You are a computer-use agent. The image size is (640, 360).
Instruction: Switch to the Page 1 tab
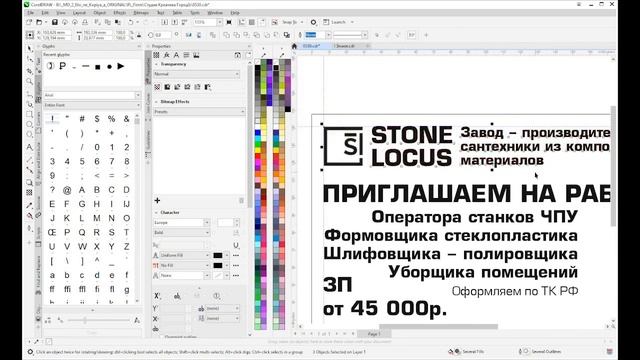click(374, 334)
